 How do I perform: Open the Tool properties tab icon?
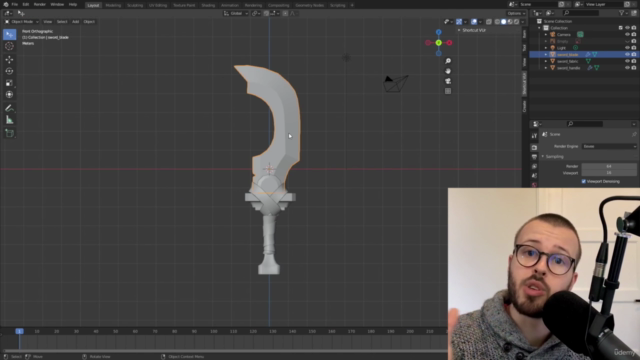(x=534, y=136)
